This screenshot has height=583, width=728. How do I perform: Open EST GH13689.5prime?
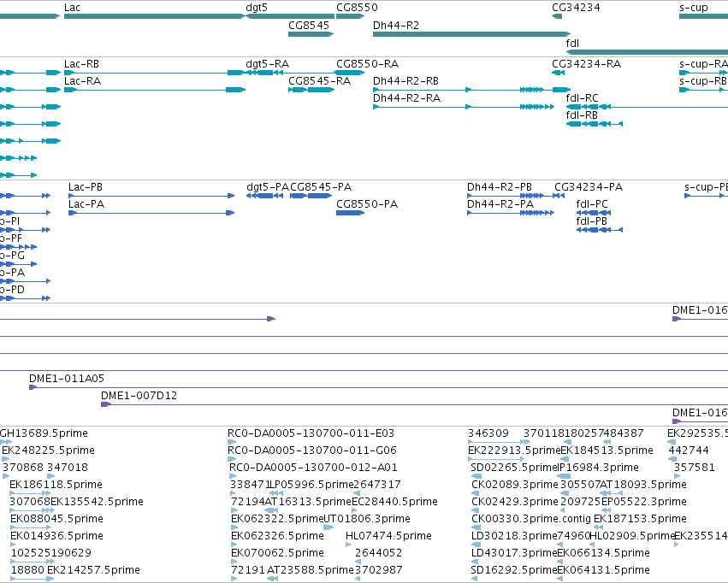point(44,433)
